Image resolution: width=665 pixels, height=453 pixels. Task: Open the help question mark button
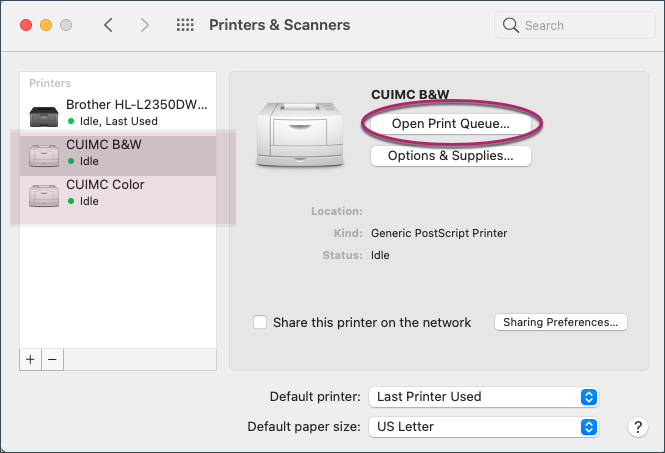click(638, 427)
